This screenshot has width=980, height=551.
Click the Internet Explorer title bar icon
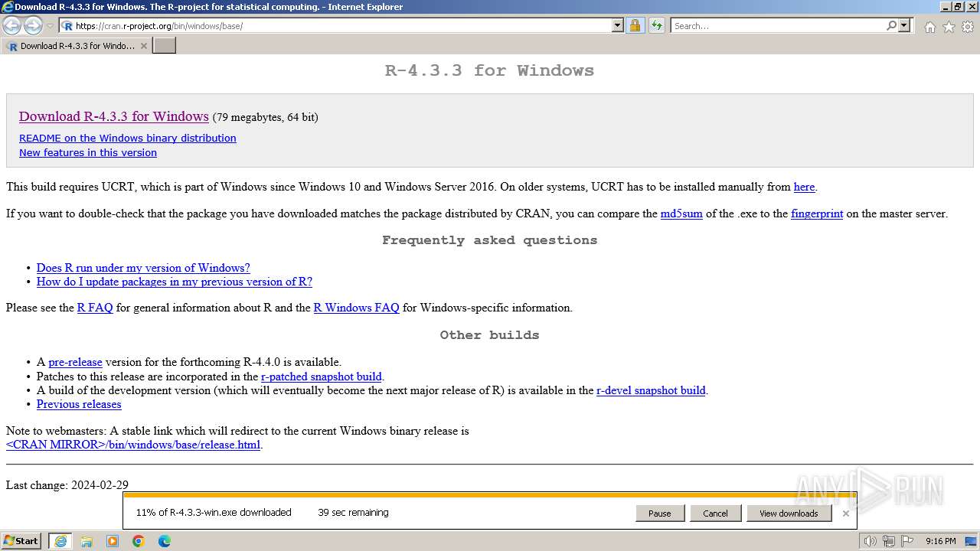[x=7, y=7]
